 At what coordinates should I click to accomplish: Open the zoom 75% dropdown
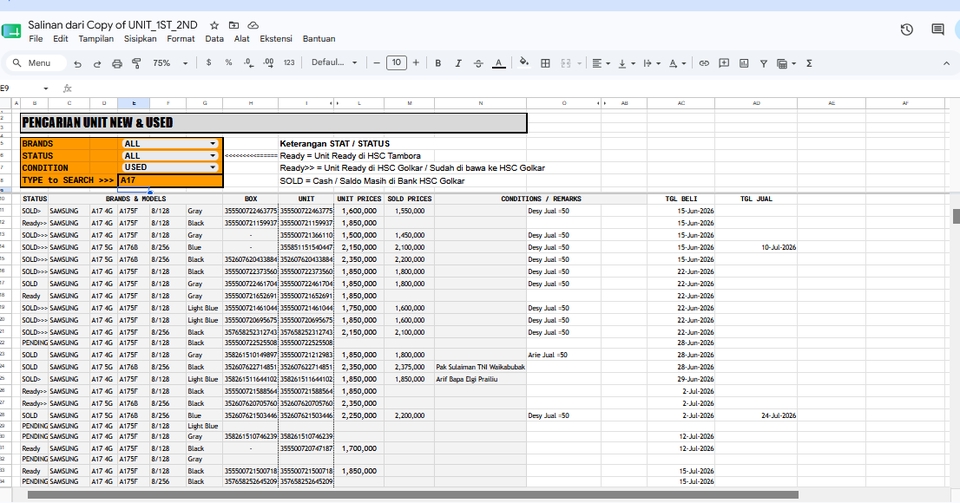pos(170,62)
